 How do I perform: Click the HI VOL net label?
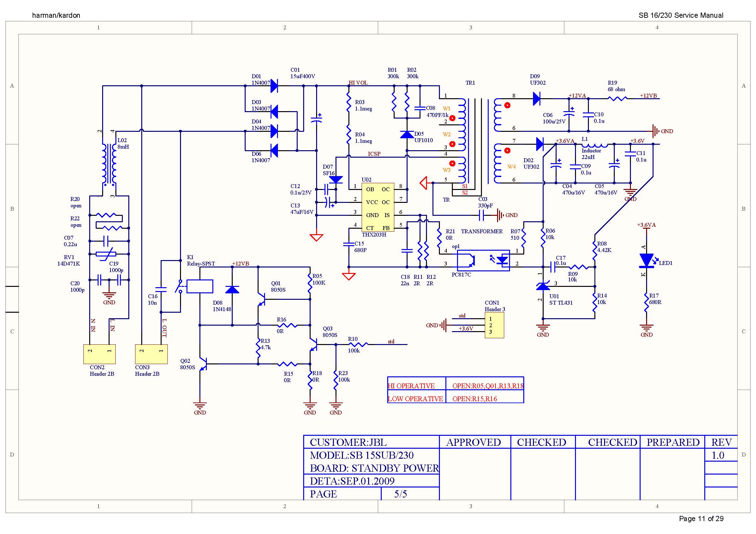click(358, 83)
